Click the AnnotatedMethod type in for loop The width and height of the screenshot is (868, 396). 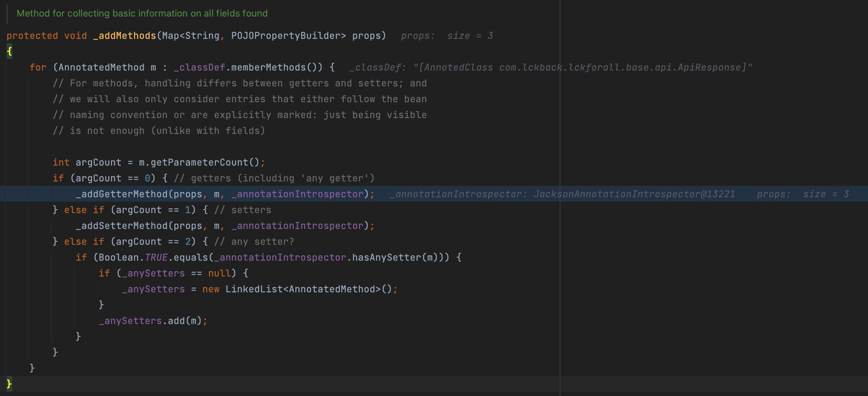[x=101, y=67]
